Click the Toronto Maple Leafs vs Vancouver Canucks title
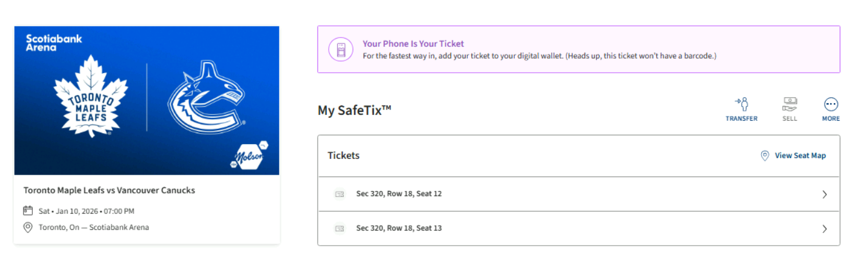 point(109,190)
